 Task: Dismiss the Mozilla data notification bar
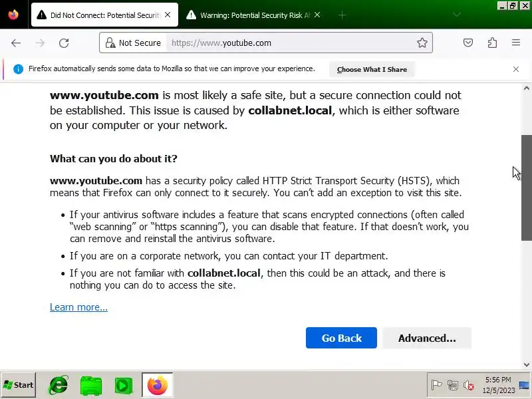516,69
